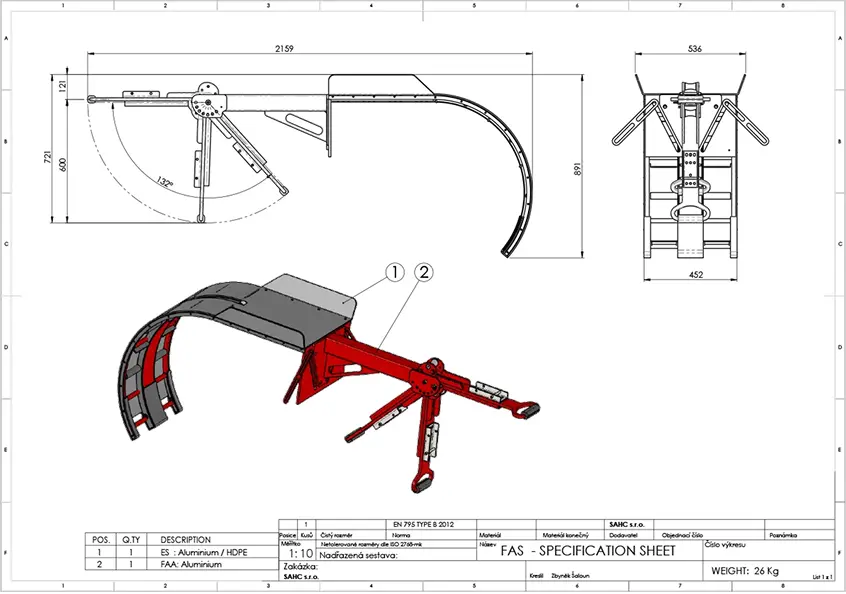The height and width of the screenshot is (594, 846).
Task: Click the POS. column header
Action: [101, 540]
